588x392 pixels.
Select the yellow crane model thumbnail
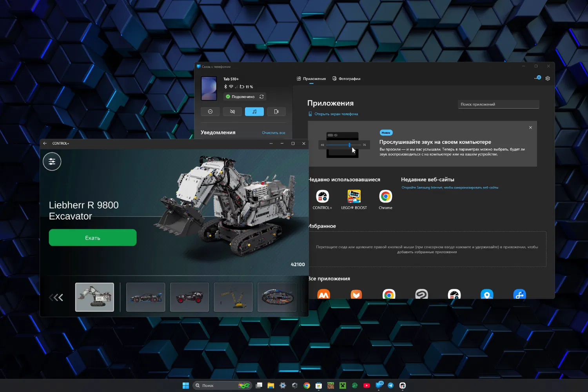coord(233,297)
